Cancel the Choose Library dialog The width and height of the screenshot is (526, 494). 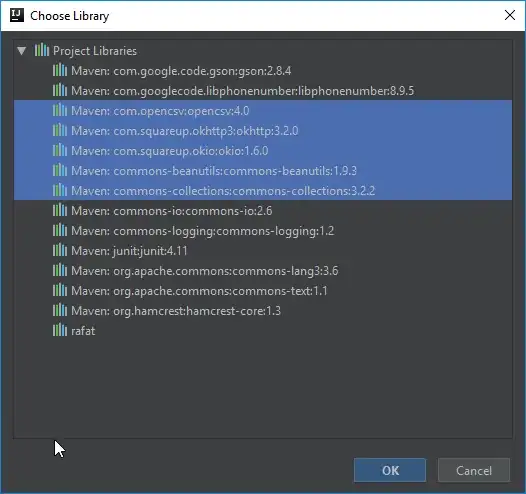point(474,470)
